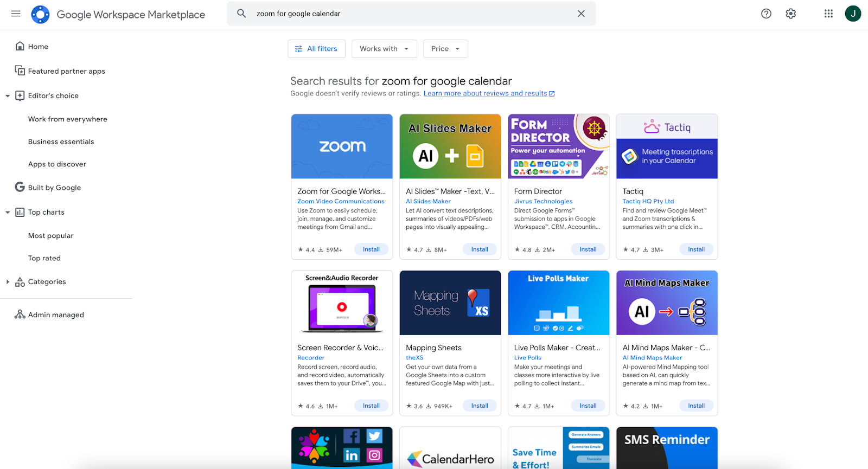868x469 pixels.
Task: Open the Save Time & Effort app card
Action: pyautogui.click(x=559, y=448)
